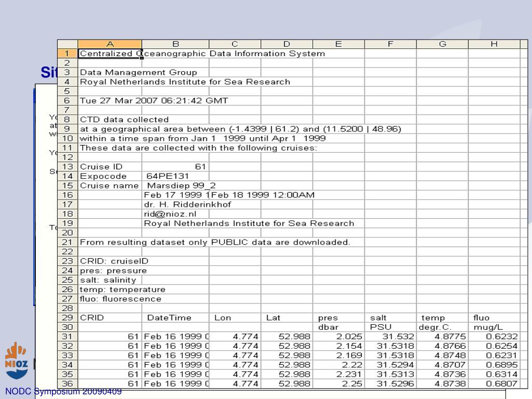Click 'temp: temperature' cell
The image size is (532, 399).
123,290
